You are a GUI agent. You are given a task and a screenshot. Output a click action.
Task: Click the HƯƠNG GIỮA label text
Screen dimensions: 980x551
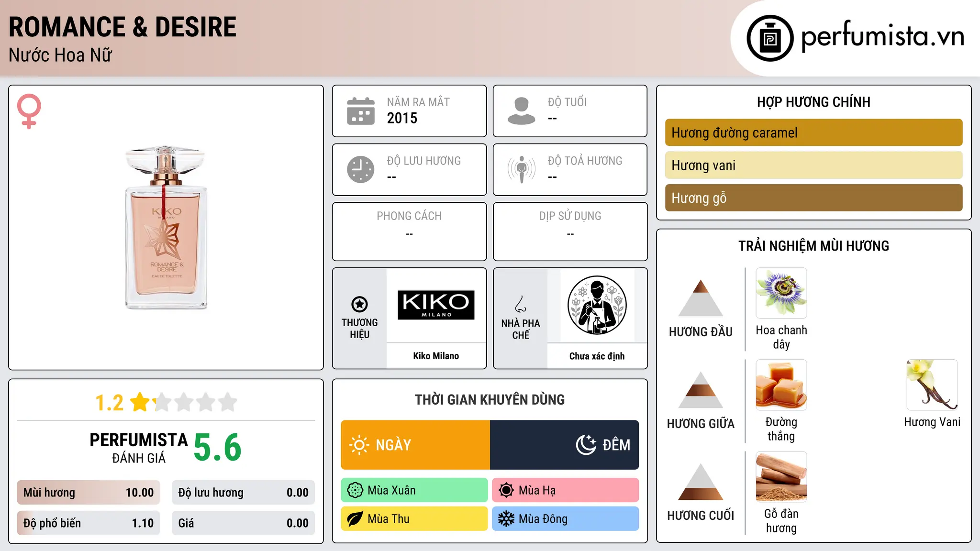[x=701, y=424]
